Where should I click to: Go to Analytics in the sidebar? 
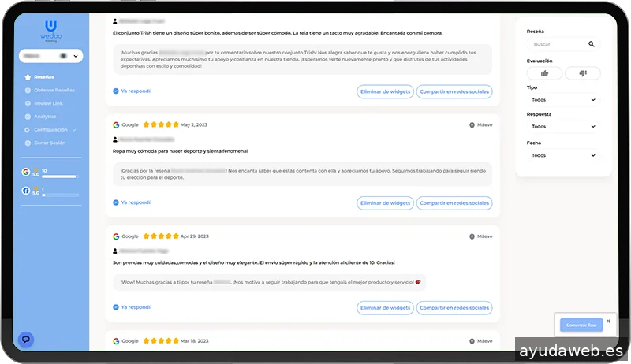pos(44,117)
